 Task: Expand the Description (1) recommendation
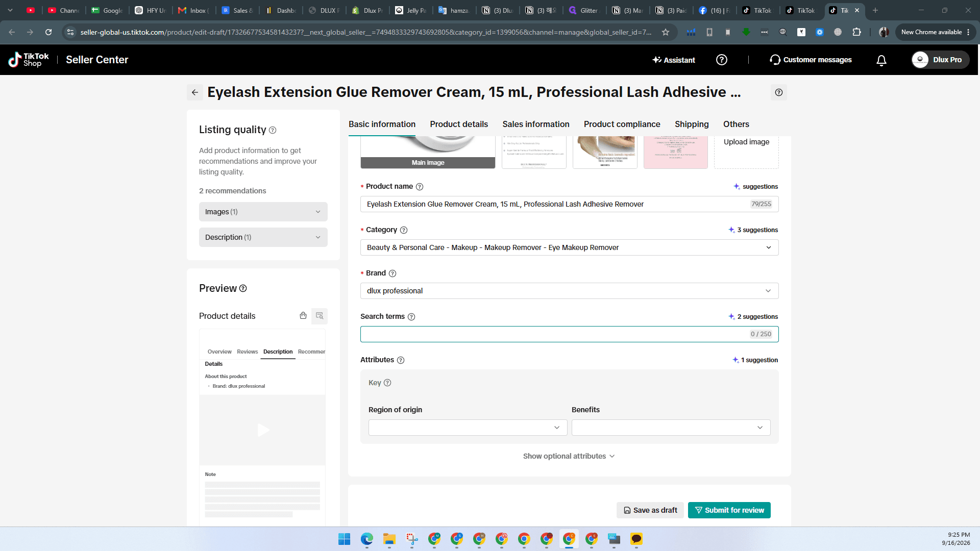[263, 237]
